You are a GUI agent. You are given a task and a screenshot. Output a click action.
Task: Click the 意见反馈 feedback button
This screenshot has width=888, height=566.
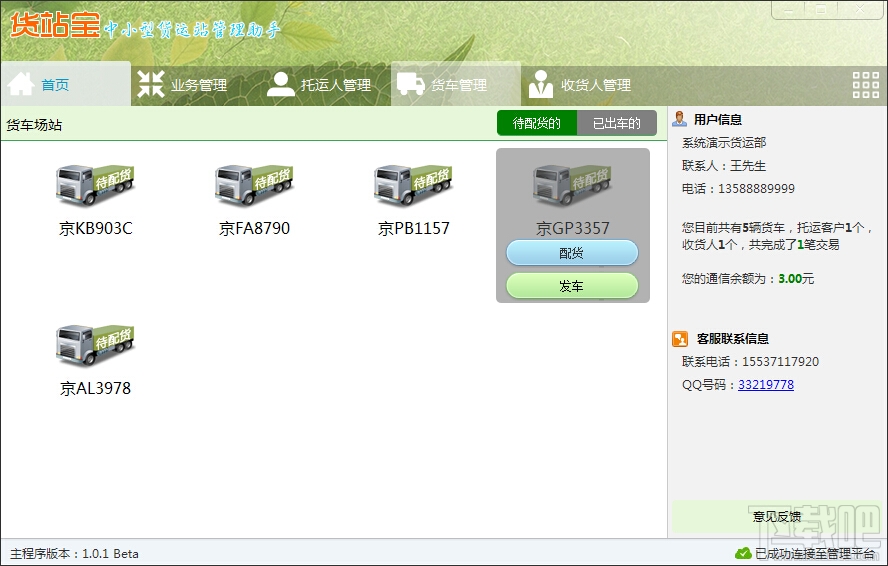coord(776,516)
